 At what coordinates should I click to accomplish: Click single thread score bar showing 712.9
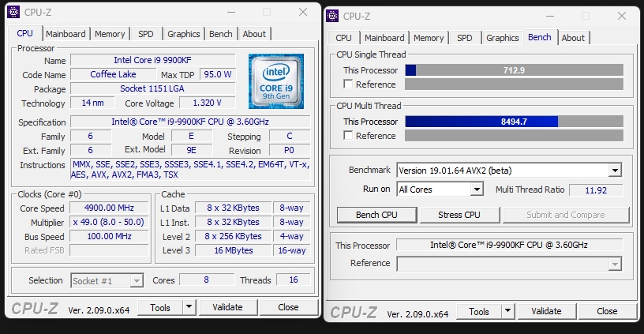pyautogui.click(x=515, y=70)
